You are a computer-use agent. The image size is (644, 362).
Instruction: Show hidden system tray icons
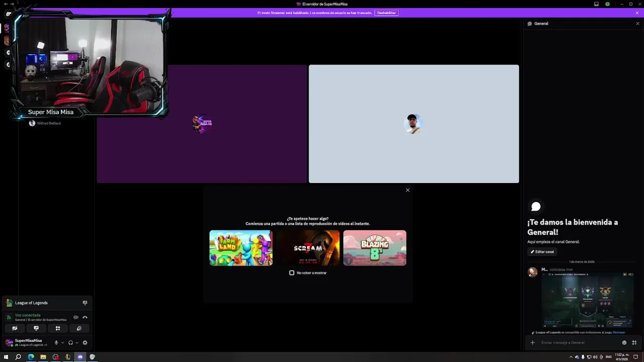tap(571, 357)
